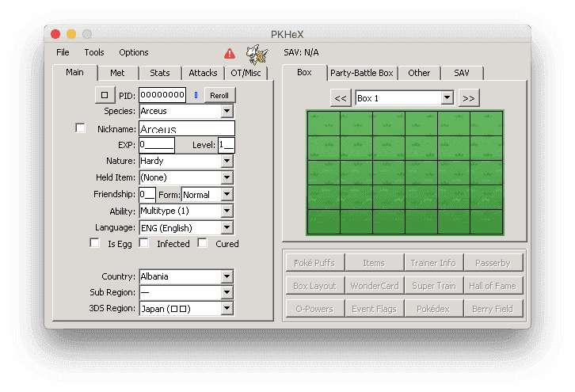Click the O-Powers button

(314, 308)
